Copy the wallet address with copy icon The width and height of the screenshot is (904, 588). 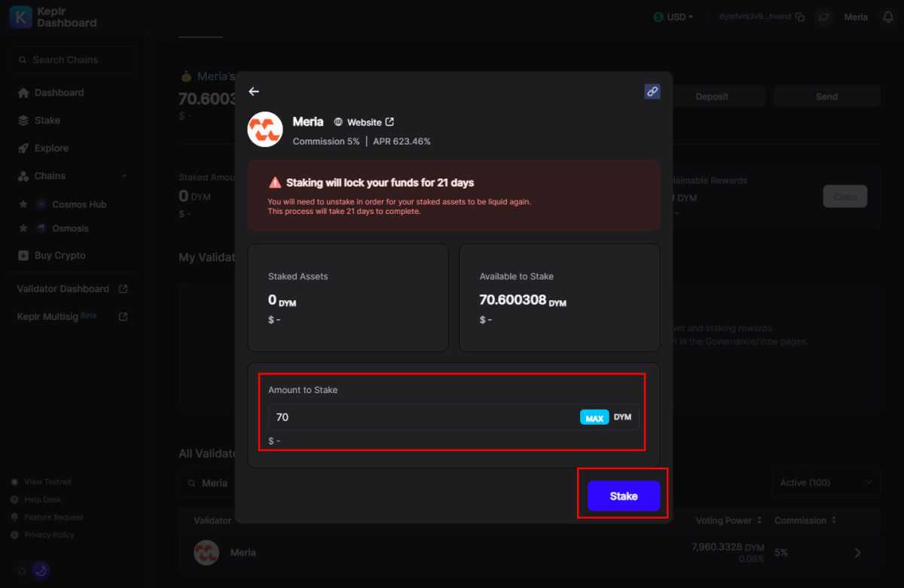(800, 17)
